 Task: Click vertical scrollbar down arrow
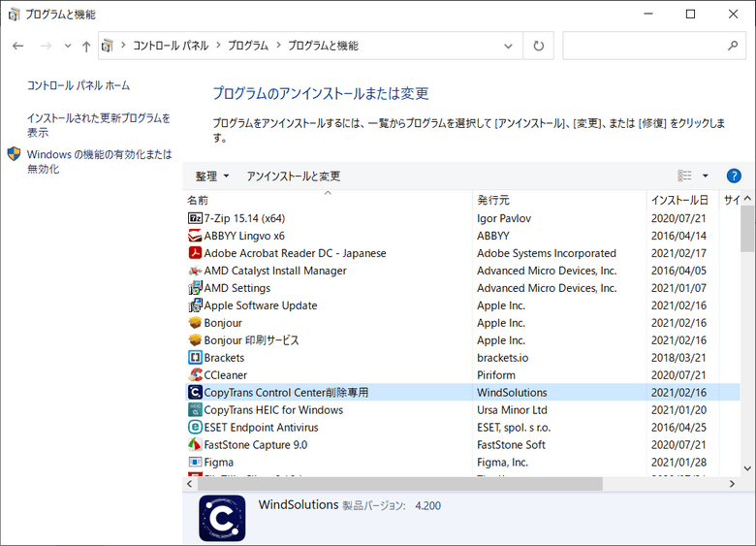[x=747, y=467]
